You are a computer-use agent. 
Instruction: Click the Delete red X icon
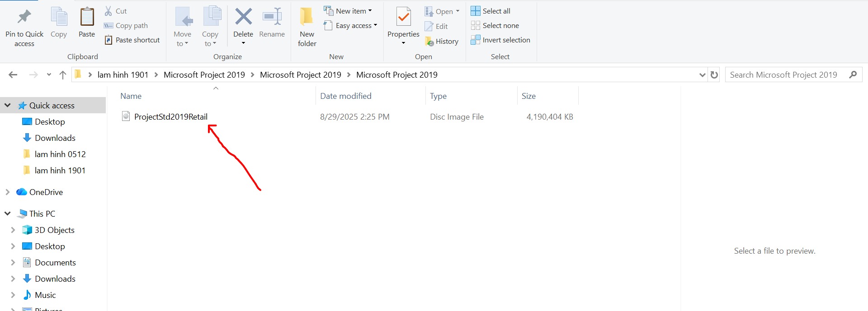(243, 17)
